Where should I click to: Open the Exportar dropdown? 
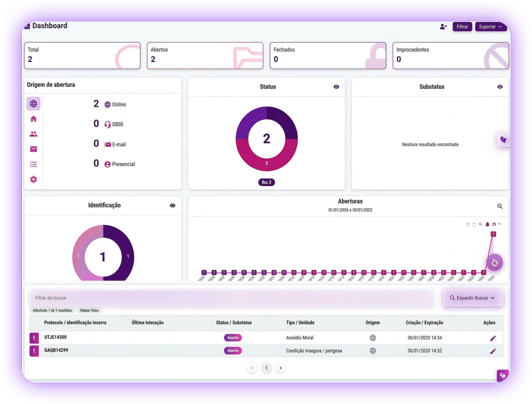tap(490, 27)
